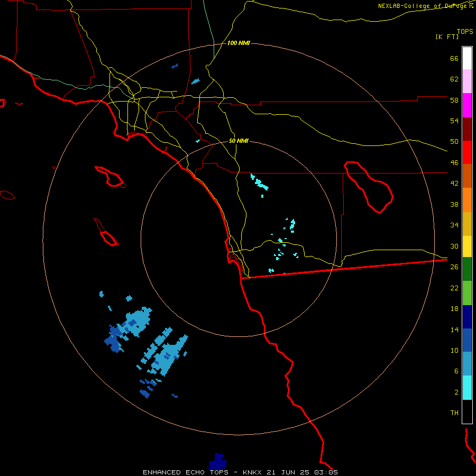Viewport: 476px width, 476px height.
Task: Click the '30' scale value
Action: pos(454,246)
